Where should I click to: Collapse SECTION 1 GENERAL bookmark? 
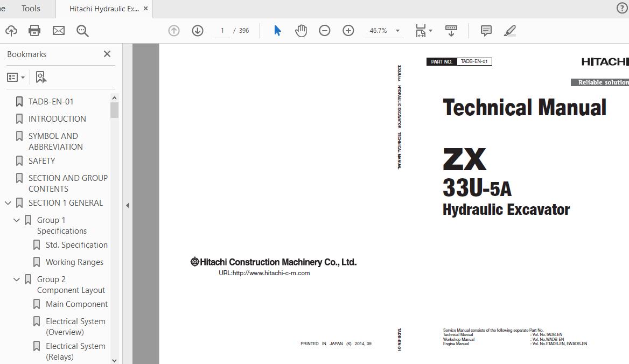[8, 203]
